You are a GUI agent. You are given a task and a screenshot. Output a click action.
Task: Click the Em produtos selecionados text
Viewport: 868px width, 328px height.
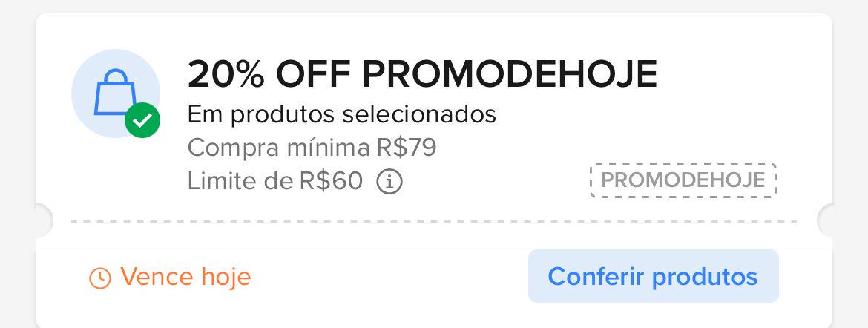pos(341,115)
